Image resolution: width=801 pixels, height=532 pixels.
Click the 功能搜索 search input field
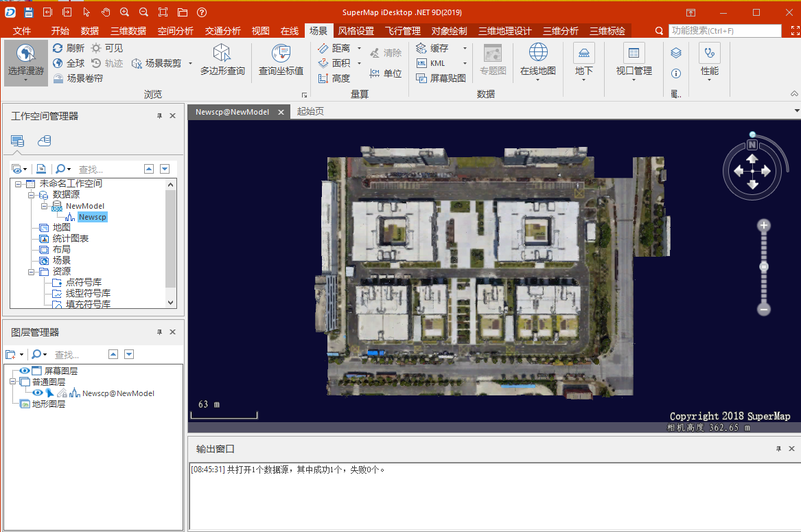[x=725, y=31]
